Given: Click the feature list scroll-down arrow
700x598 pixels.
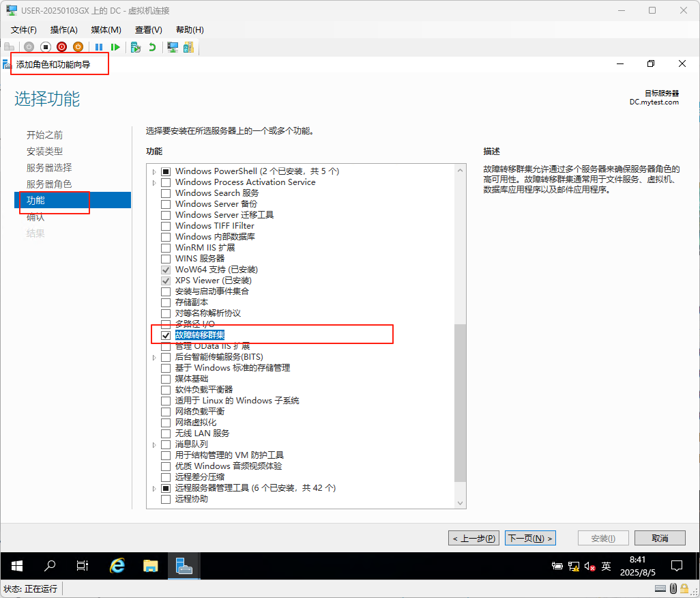Looking at the screenshot, I should tap(461, 503).
